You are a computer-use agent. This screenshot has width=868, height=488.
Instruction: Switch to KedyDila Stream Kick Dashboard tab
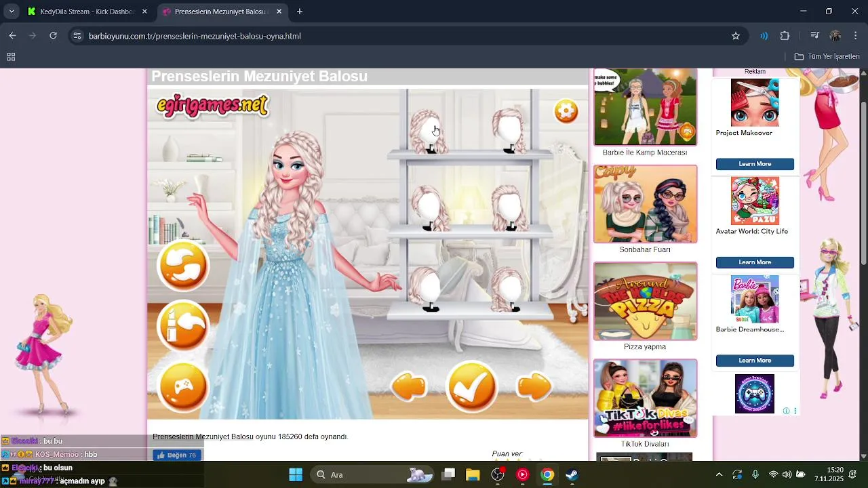pyautogui.click(x=87, y=12)
